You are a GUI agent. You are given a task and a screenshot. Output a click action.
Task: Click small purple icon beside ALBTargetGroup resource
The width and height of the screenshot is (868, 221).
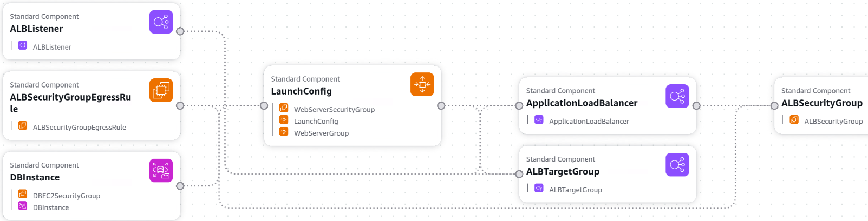pyautogui.click(x=539, y=188)
